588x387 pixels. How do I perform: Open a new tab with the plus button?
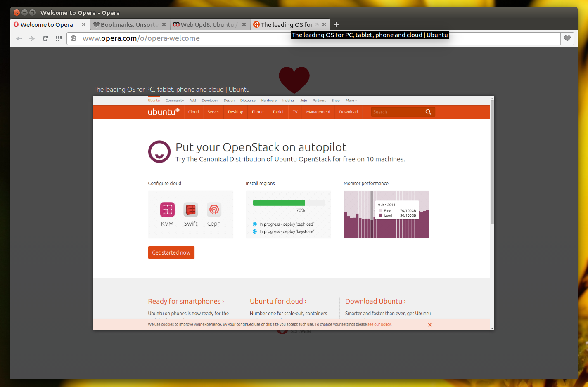click(x=336, y=24)
